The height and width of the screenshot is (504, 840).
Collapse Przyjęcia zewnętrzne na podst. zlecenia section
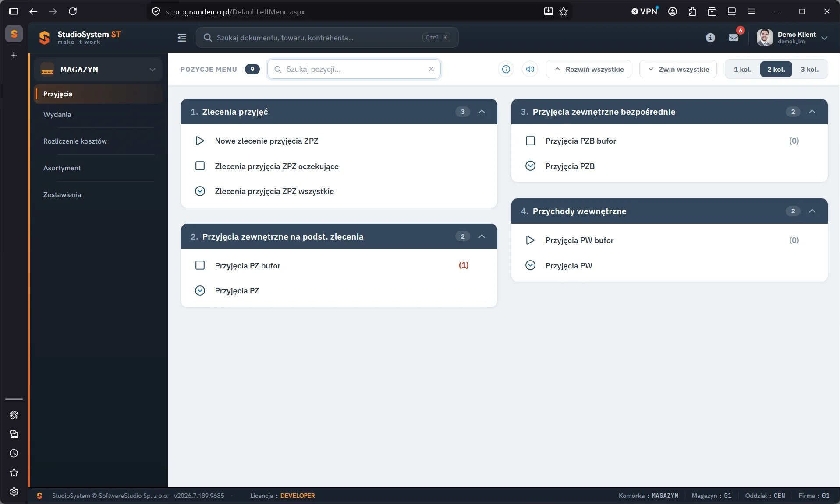(482, 236)
